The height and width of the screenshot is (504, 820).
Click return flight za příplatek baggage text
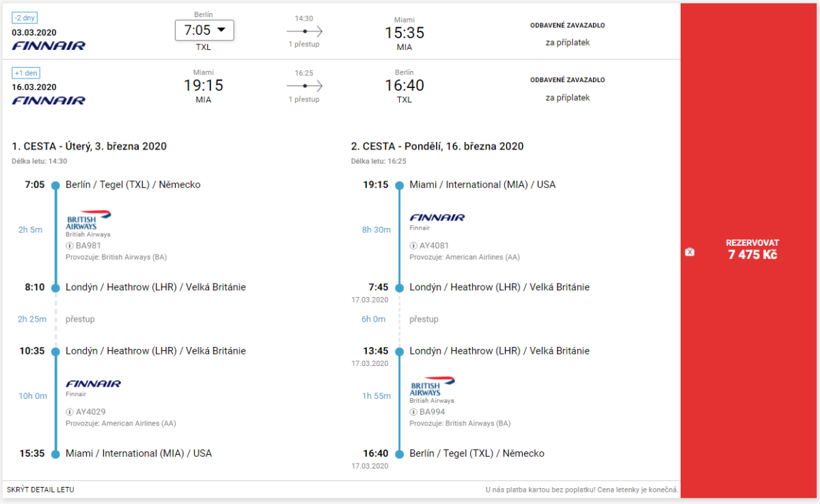pos(567,98)
